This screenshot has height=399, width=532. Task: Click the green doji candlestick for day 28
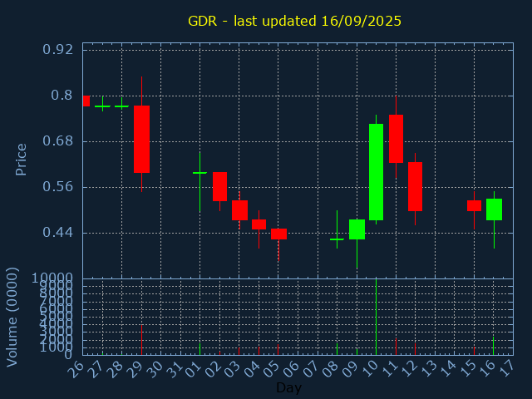pyautogui.click(x=122, y=106)
